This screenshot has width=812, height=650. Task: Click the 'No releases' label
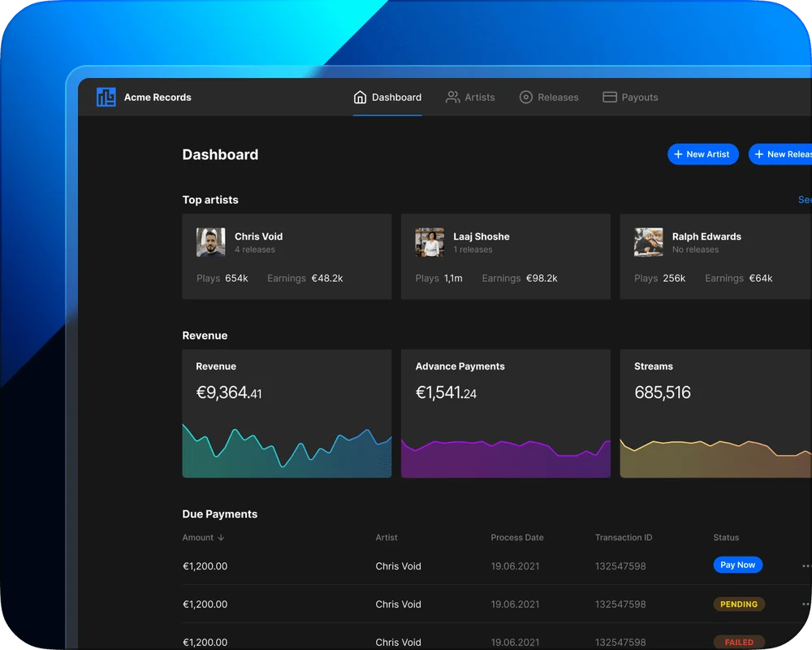click(x=696, y=249)
